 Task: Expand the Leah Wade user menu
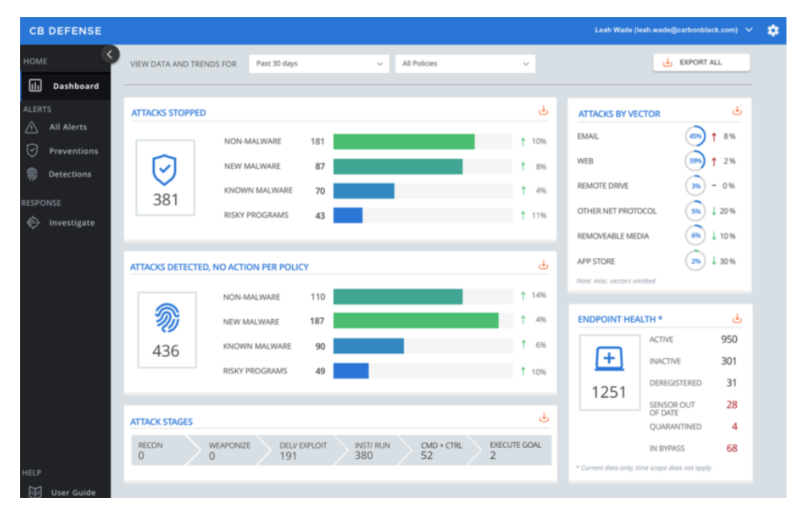(x=748, y=30)
